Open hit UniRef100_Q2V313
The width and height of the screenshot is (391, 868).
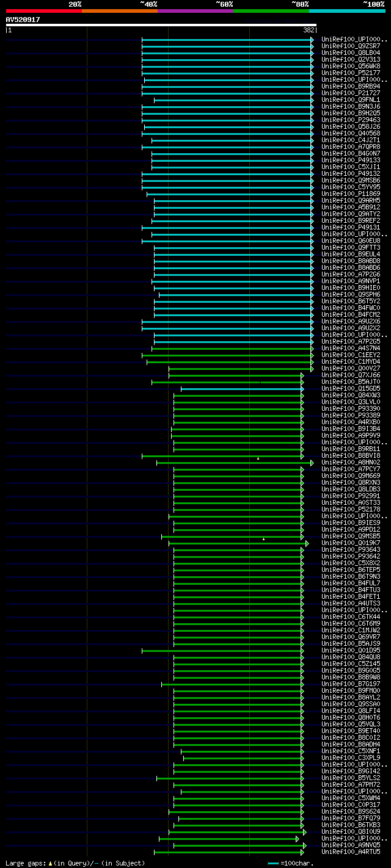351,60
